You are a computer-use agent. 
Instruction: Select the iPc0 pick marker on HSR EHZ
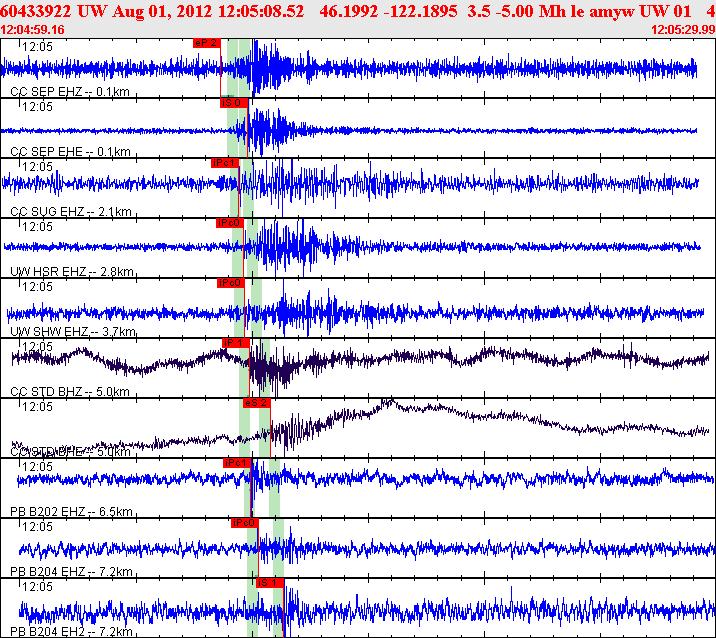230,223
